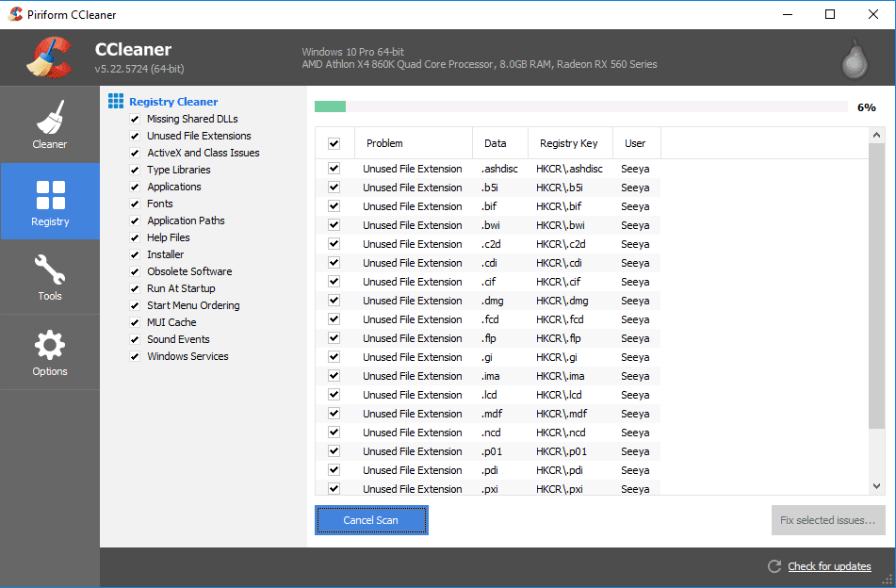Viewport: 896px width, 588px height.
Task: Disable Run At Startup scanning
Action: click(x=135, y=288)
